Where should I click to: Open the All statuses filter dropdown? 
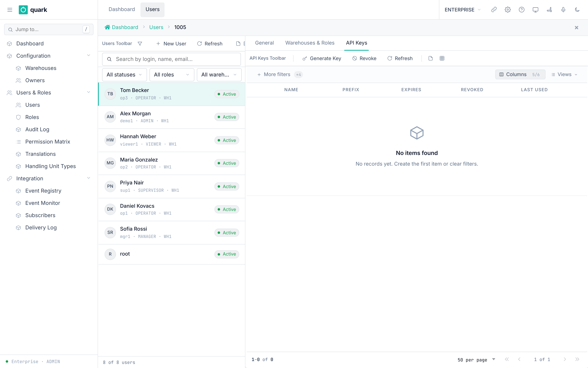[124, 75]
